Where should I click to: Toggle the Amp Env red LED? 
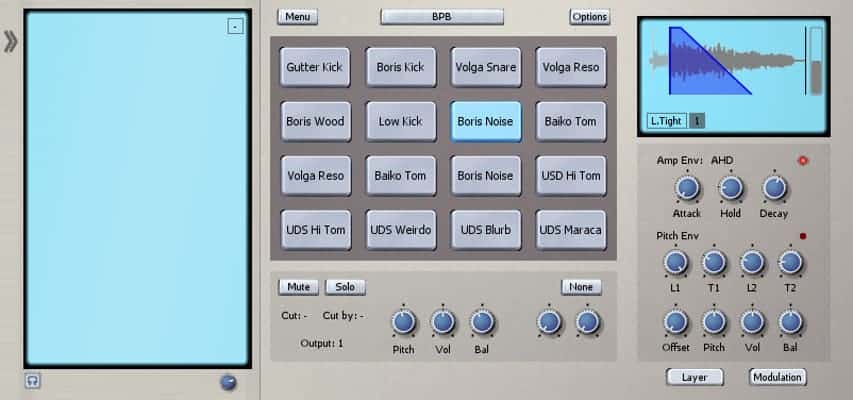pos(799,160)
